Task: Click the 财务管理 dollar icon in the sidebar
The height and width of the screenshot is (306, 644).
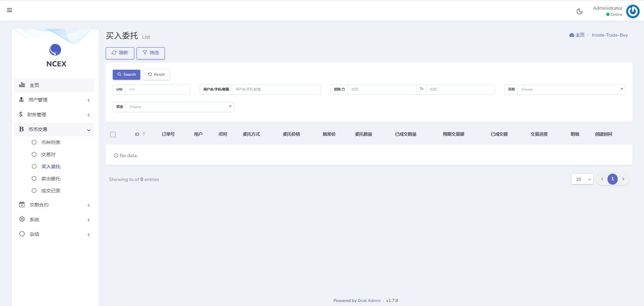Action: click(21, 114)
